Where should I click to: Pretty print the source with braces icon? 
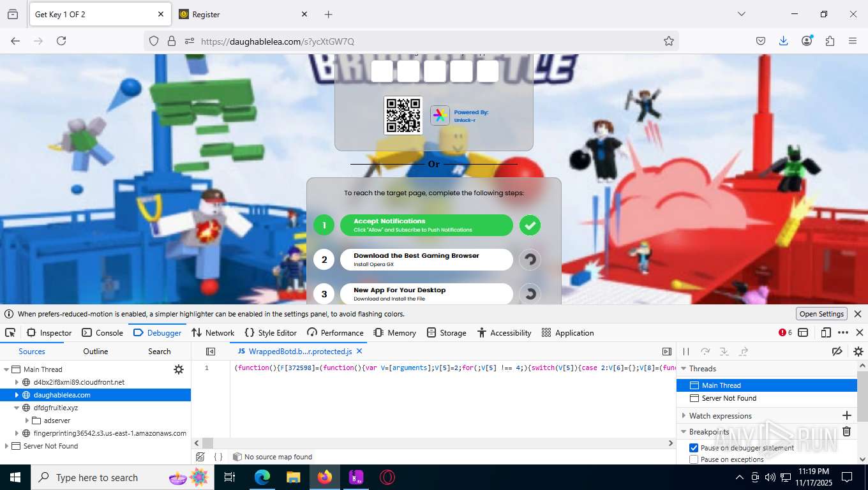point(218,457)
